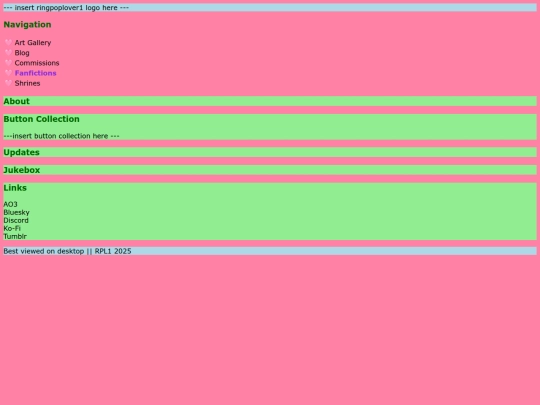540x405 pixels.
Task: Click the About section heading
Action: 17,101
